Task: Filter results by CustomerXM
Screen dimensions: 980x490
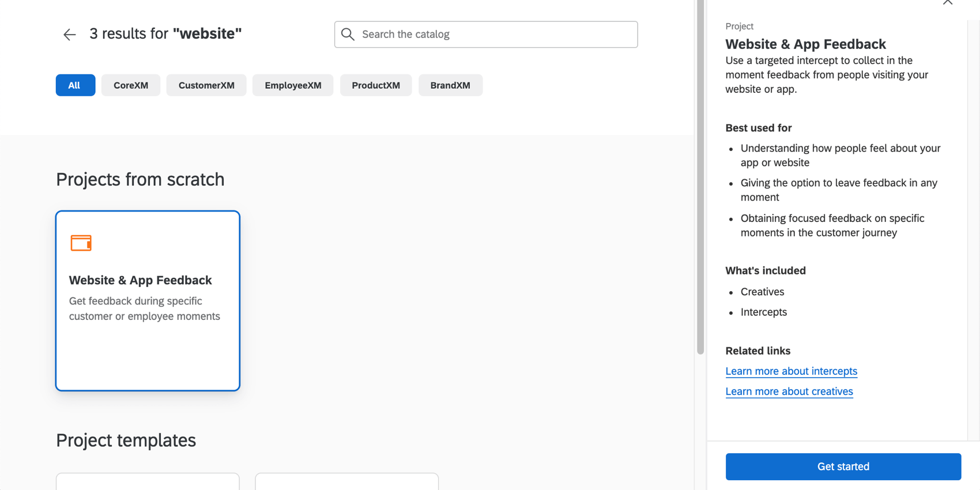Action: [206, 85]
